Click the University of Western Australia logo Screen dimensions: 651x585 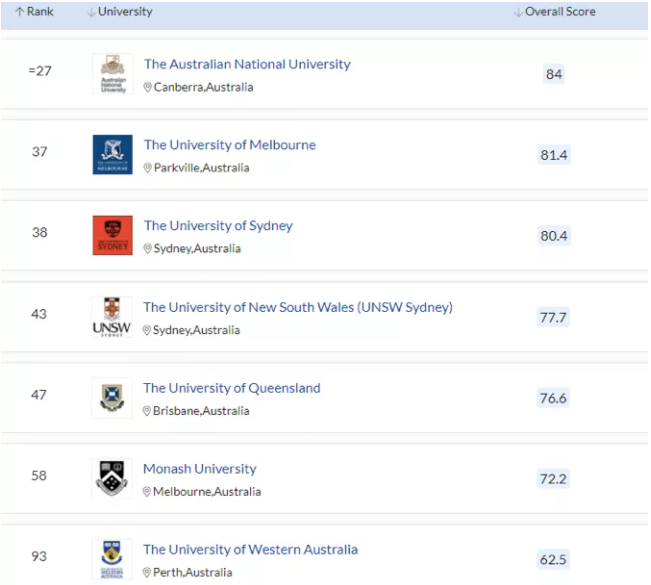[112, 558]
